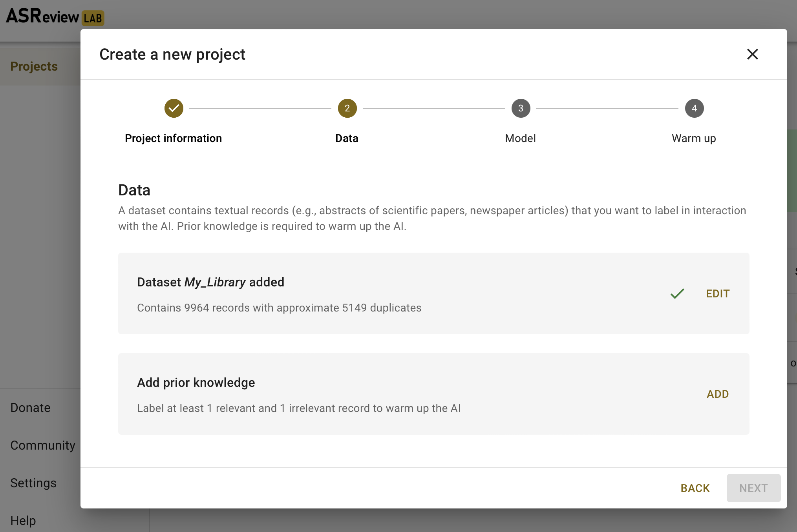Screen dimensions: 797x532
Task: Open Settings from the sidebar
Action: pos(33,483)
